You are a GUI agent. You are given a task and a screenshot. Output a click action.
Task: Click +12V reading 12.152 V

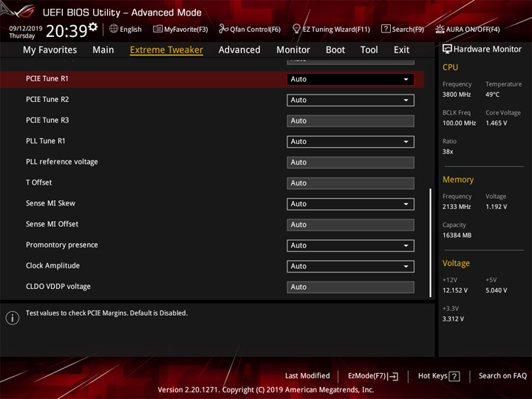[x=455, y=290]
